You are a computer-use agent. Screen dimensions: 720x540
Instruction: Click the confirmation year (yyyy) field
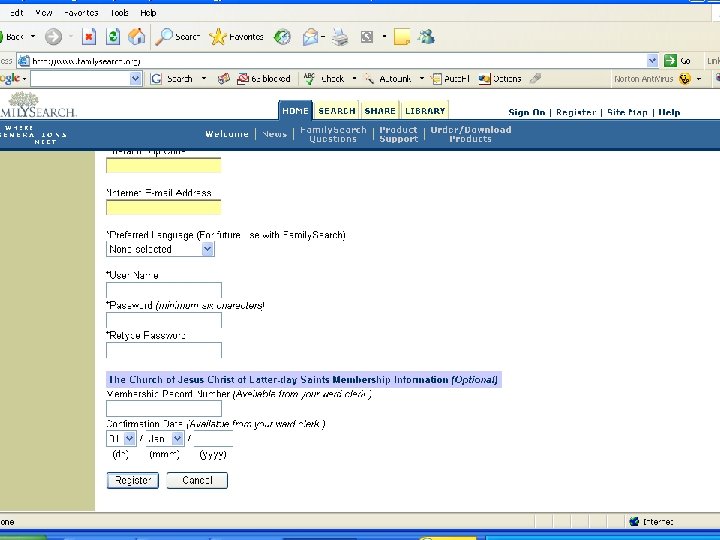pyautogui.click(x=213, y=439)
